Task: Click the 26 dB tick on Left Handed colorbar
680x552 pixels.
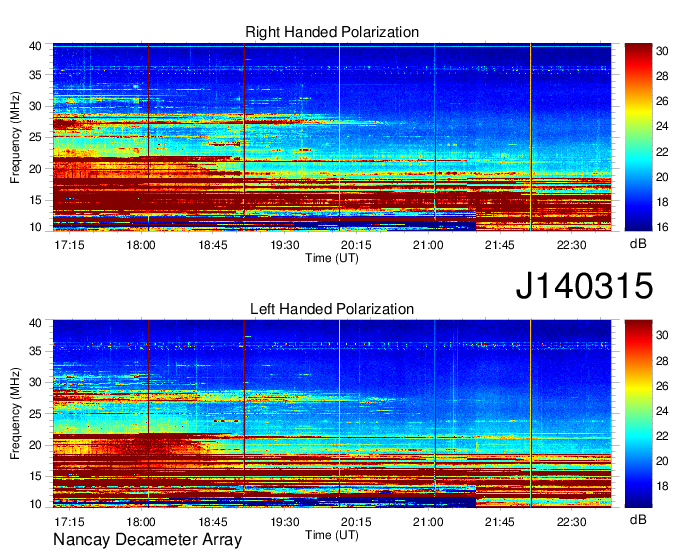Action: click(662, 386)
